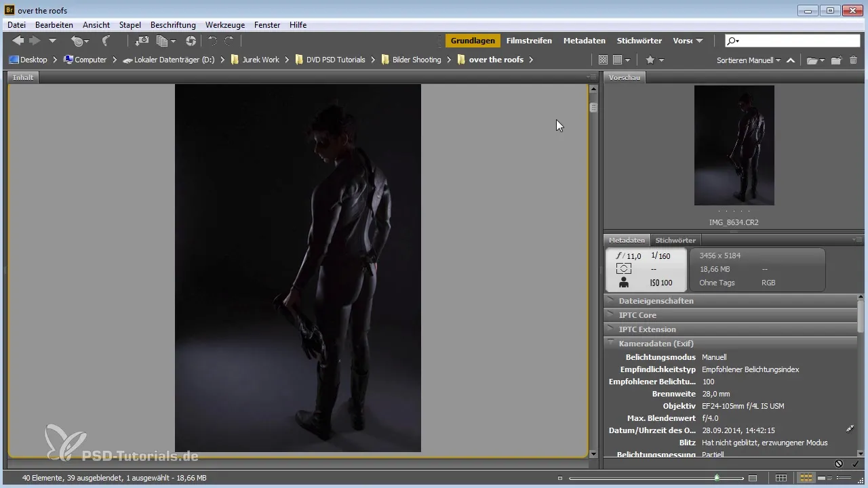This screenshot has width=868, height=488.
Task: Select the Stichwörter panel tab
Action: [x=675, y=240]
